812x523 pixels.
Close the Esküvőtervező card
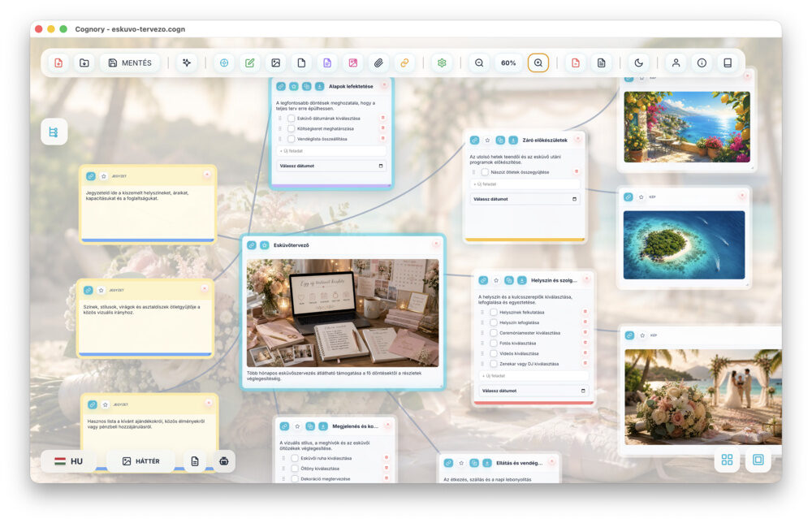pos(436,244)
